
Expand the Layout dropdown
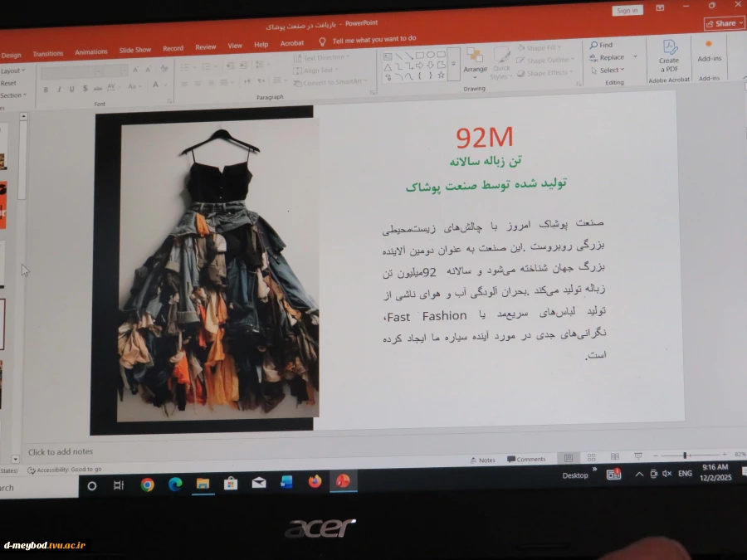click(12, 71)
